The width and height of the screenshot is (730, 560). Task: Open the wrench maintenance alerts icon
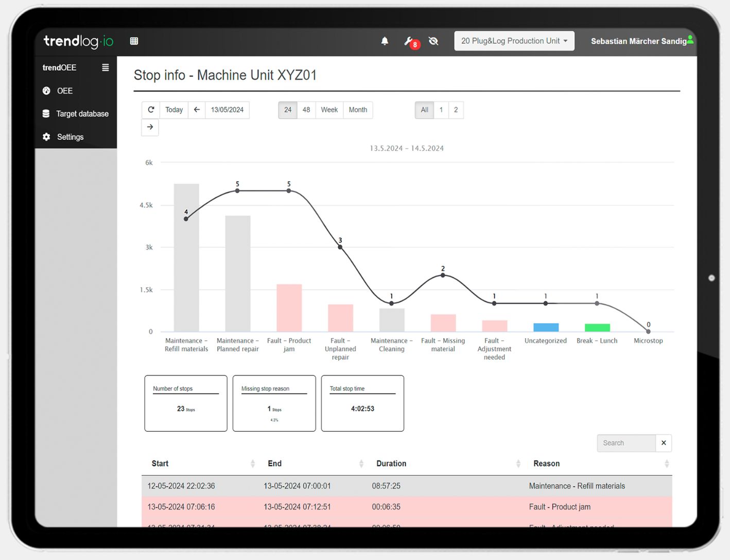tap(409, 41)
